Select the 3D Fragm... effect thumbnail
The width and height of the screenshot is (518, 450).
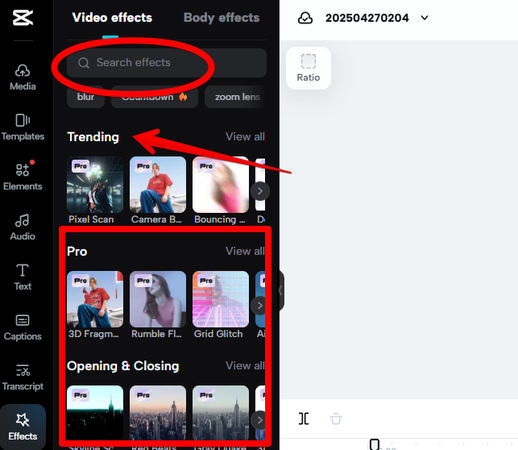(95, 299)
